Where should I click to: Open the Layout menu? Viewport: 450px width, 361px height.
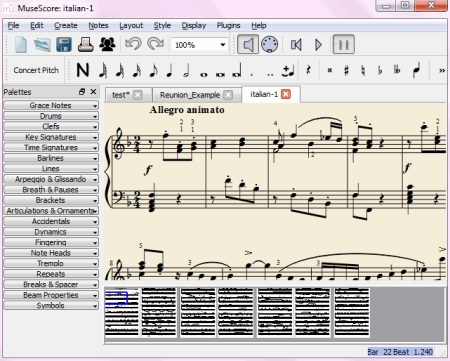131,26
